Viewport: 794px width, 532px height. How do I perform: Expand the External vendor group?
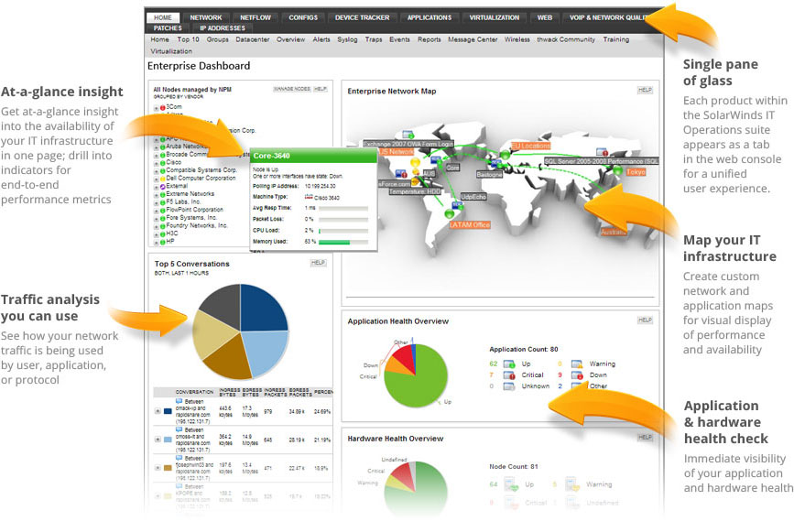(x=157, y=187)
